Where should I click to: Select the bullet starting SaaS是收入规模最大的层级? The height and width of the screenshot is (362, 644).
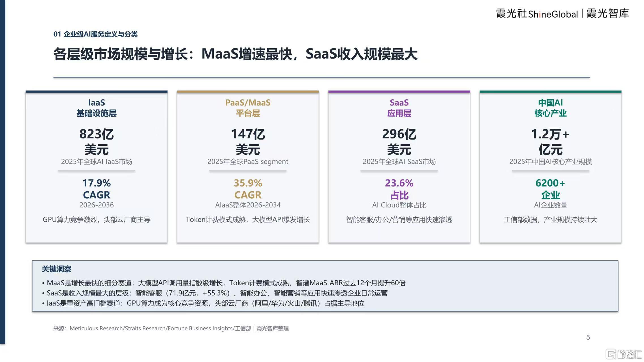point(215,293)
